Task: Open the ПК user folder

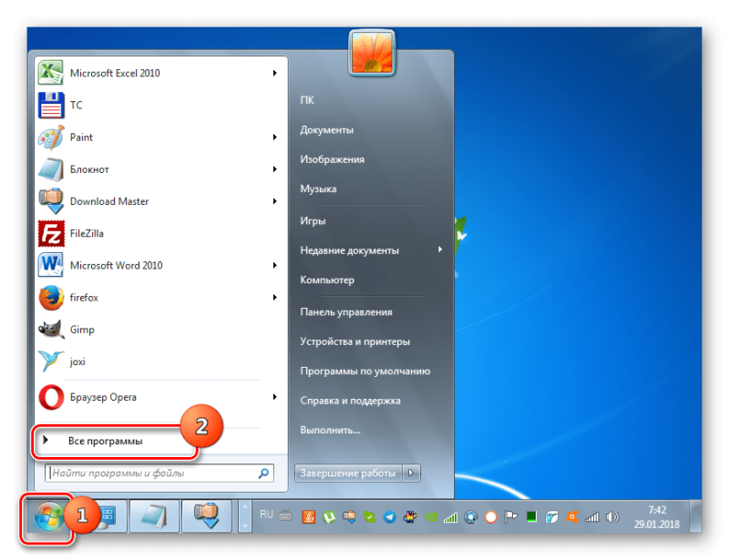Action: pyautogui.click(x=307, y=100)
